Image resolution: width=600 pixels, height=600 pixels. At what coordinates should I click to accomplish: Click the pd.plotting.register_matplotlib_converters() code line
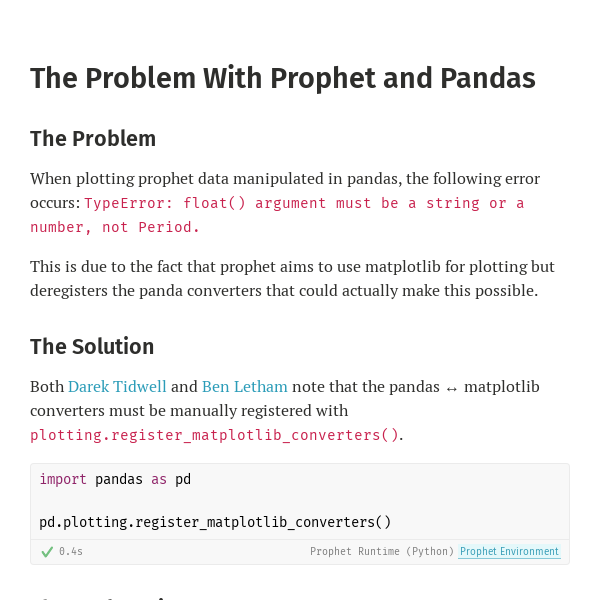click(x=215, y=522)
